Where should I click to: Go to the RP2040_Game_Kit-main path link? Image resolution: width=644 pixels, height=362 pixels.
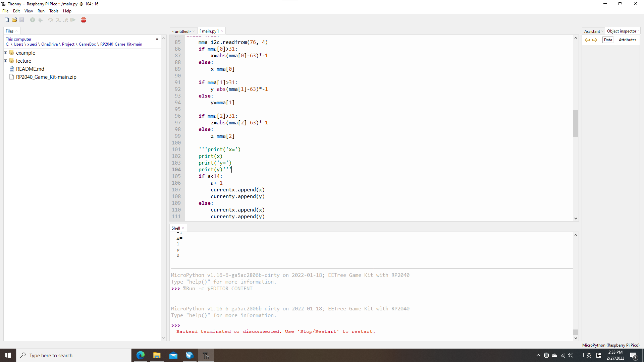tap(121, 44)
